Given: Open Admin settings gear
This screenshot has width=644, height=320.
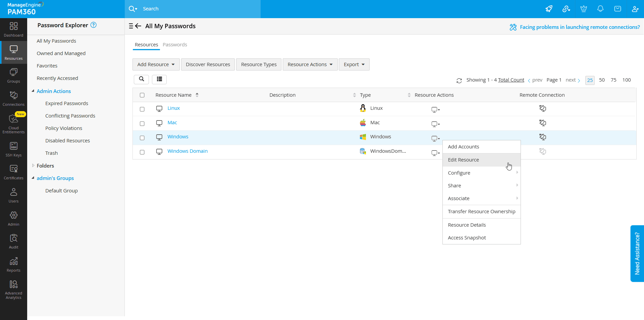Looking at the screenshot, I should [x=13, y=219].
